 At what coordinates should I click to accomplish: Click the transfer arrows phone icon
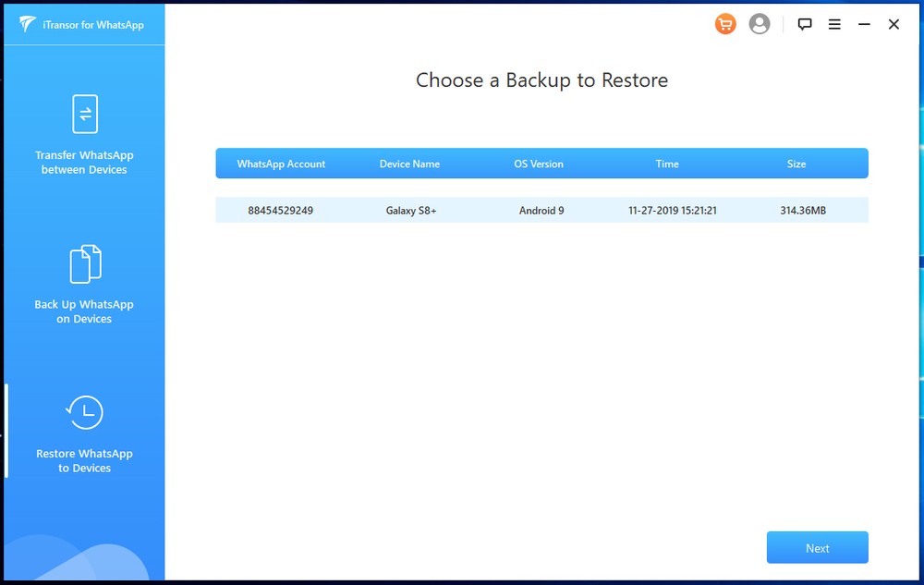coord(85,114)
